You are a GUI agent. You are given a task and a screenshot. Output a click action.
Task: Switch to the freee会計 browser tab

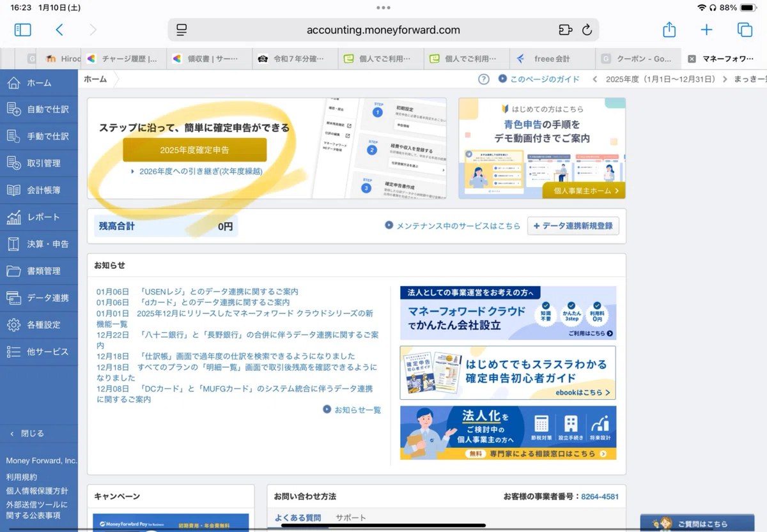(x=552, y=59)
